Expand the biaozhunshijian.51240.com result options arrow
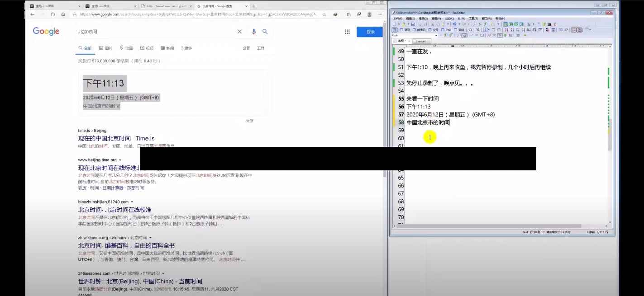 [132, 202]
